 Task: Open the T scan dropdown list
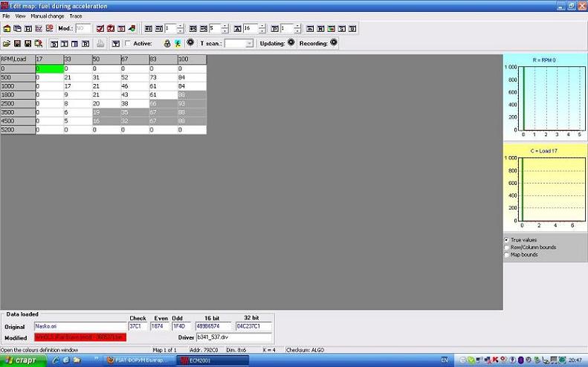pos(249,43)
